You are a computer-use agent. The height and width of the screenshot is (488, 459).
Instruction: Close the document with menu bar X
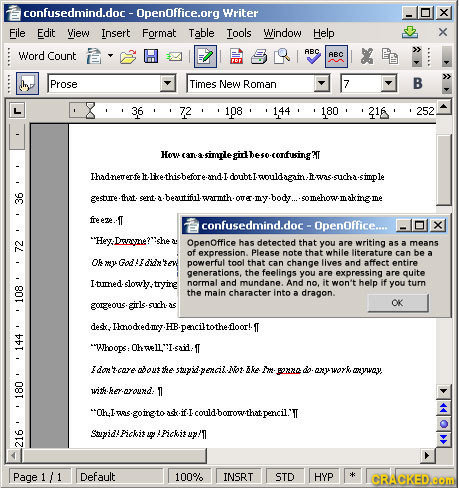pos(443,32)
